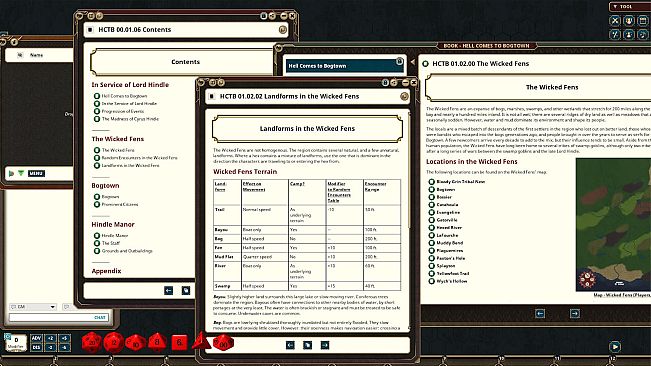This screenshot has height=366, width=651.
Task: Toggle the -2 modifier button
Action: (50, 347)
